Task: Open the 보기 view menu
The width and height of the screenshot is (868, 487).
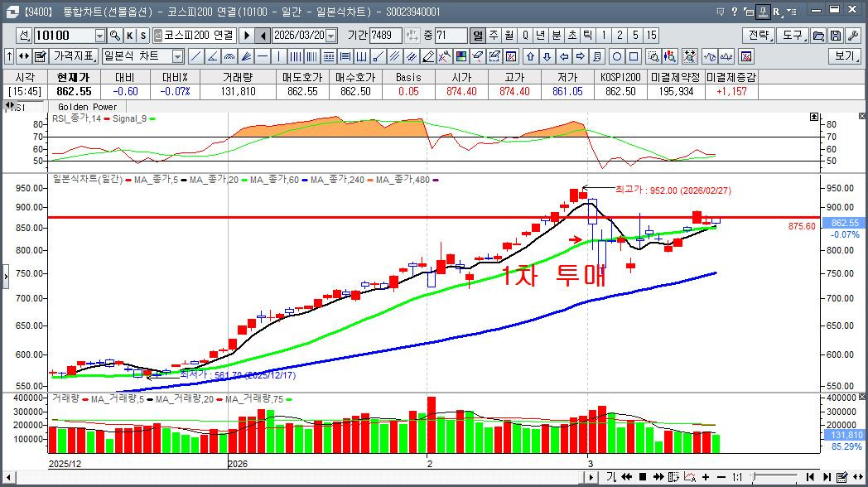Action: coord(844,55)
